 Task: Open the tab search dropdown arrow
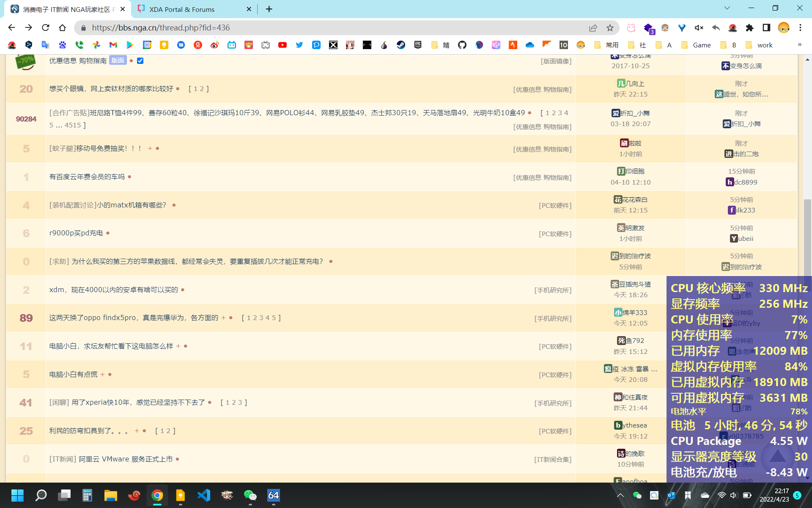point(727,8)
